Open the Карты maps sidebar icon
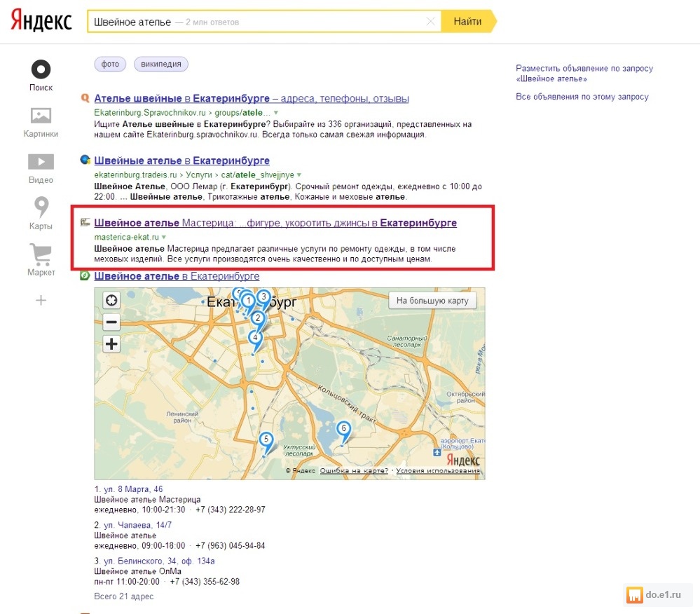The width and height of the screenshot is (700, 614). point(41,207)
